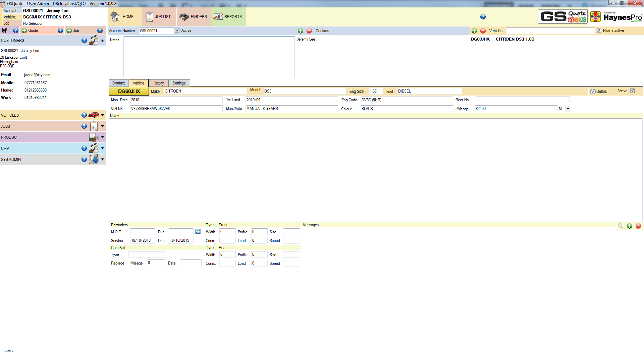Expand the JOBS panel
Screen dimensions: 644x352
(103, 126)
